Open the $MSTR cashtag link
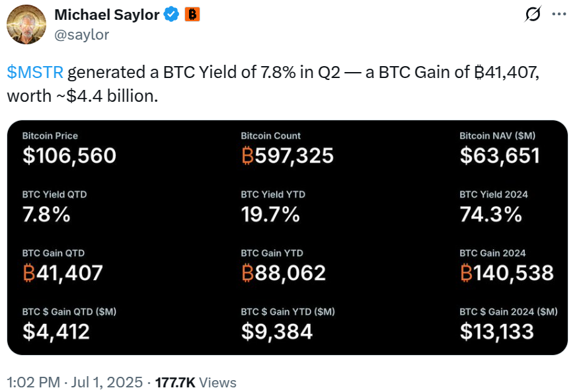 36,72
